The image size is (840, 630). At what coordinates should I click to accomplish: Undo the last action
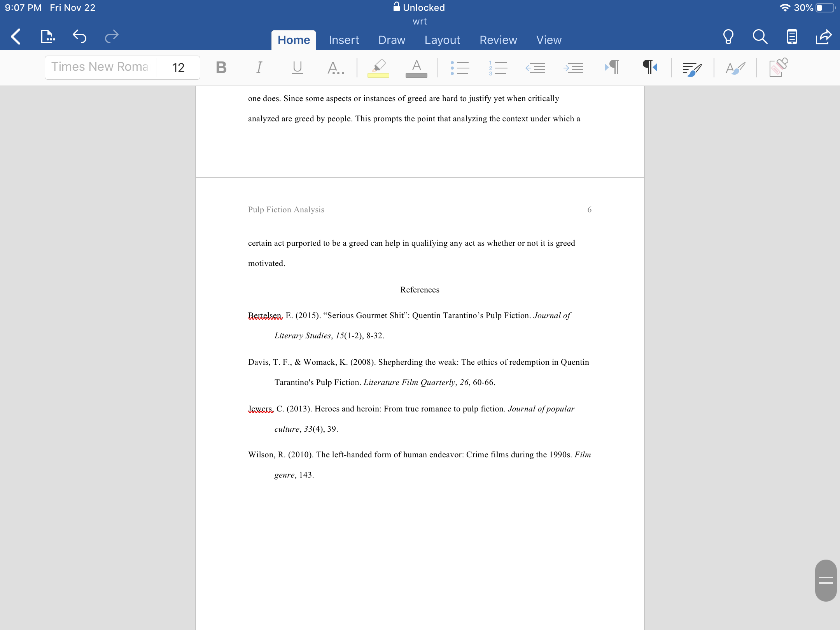point(79,37)
